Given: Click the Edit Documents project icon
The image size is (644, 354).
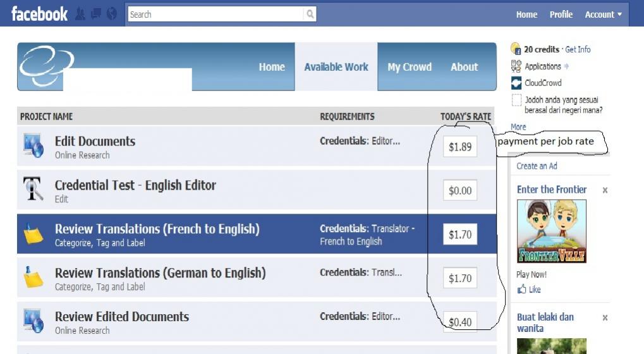Looking at the screenshot, I should (x=33, y=145).
